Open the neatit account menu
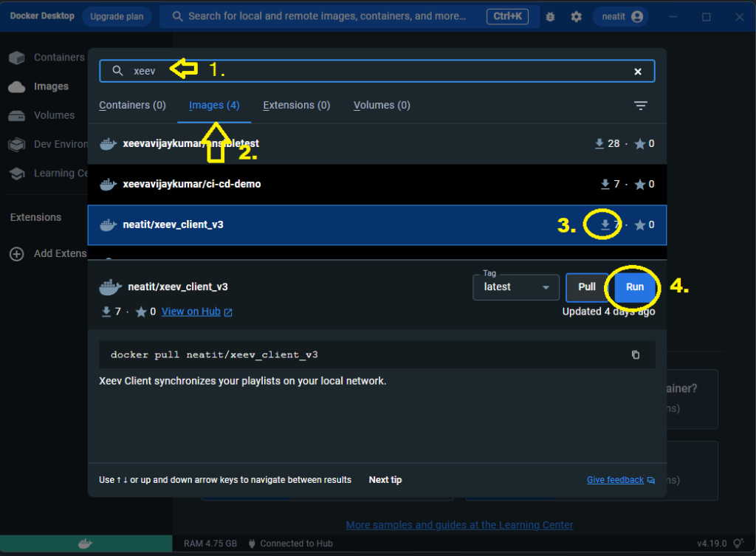 [621, 16]
